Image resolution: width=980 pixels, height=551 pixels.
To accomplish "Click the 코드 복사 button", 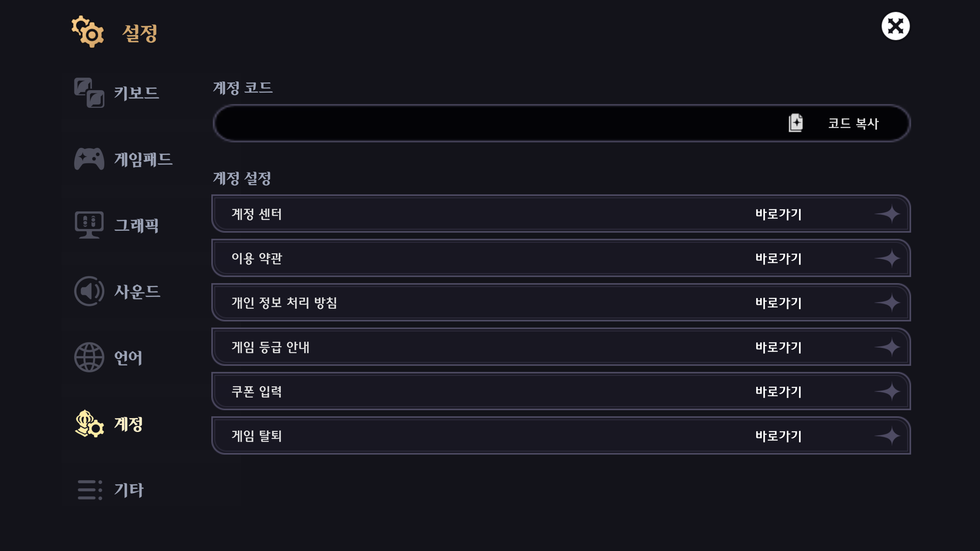I will pyautogui.click(x=854, y=123).
